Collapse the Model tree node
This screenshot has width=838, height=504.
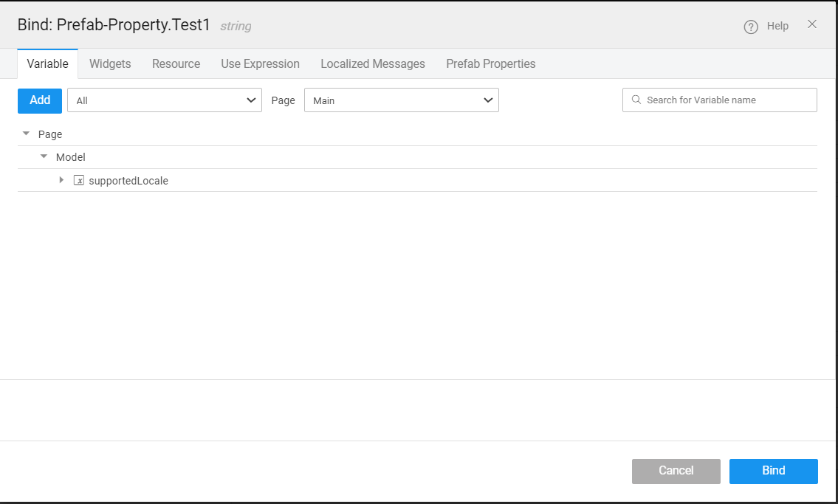tap(43, 156)
